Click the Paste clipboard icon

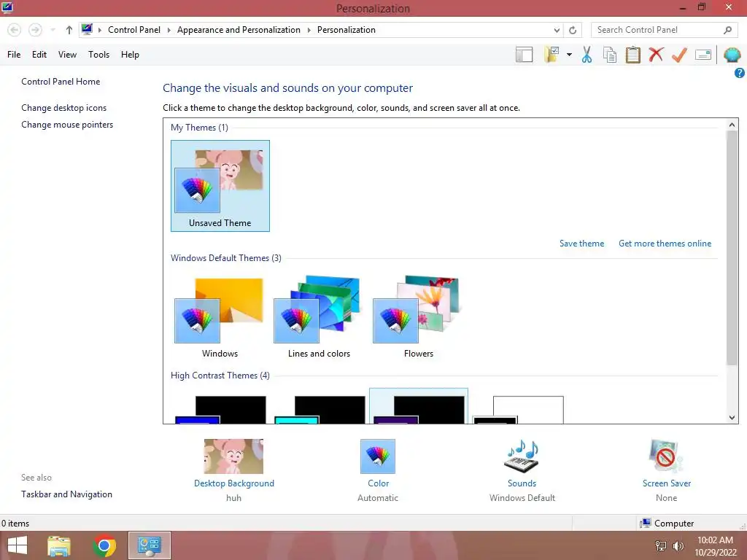coord(632,55)
